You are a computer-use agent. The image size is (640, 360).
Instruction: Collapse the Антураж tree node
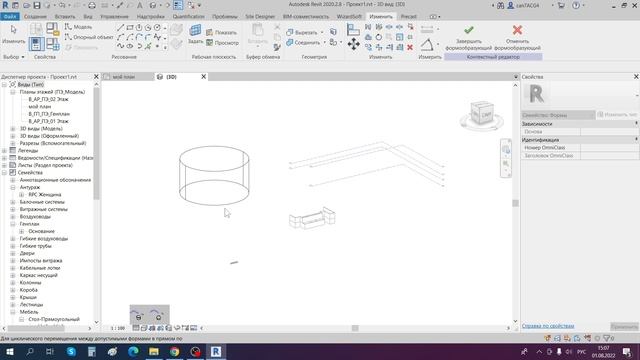(13, 187)
